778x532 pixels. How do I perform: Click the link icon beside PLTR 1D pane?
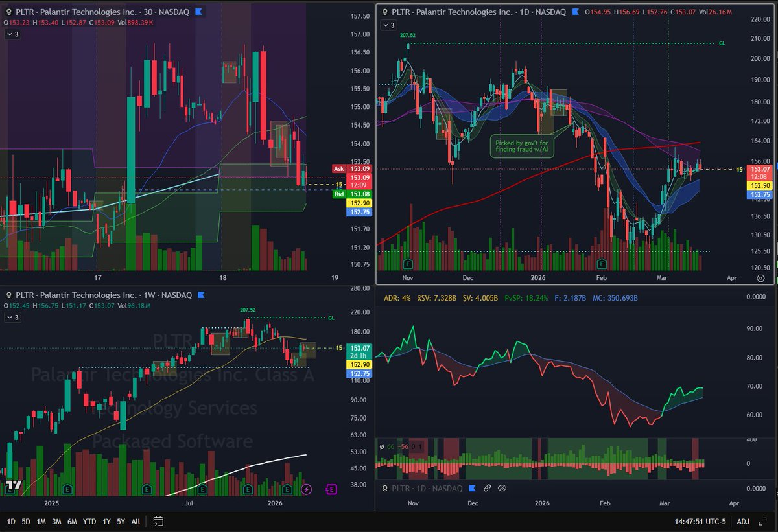pos(486,488)
